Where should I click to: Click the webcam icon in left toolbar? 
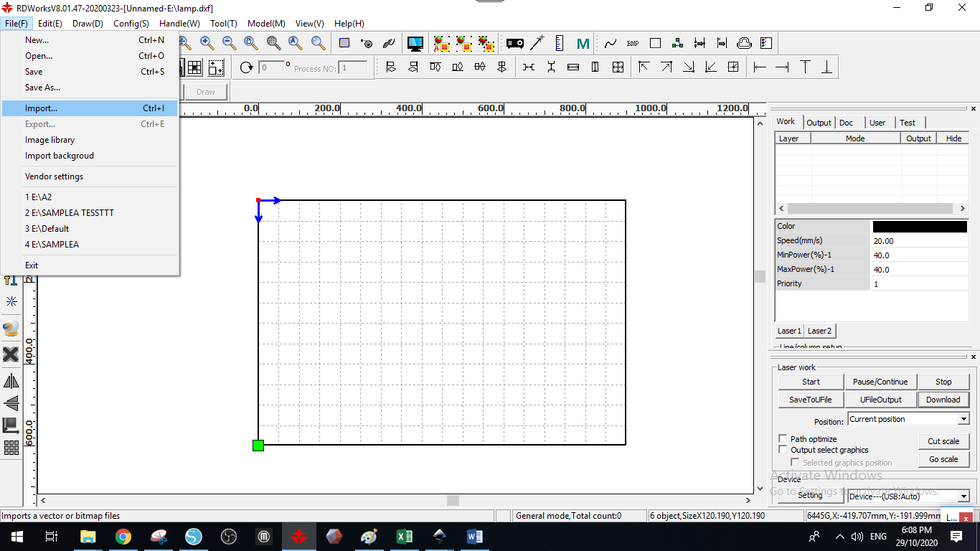pos(11,329)
